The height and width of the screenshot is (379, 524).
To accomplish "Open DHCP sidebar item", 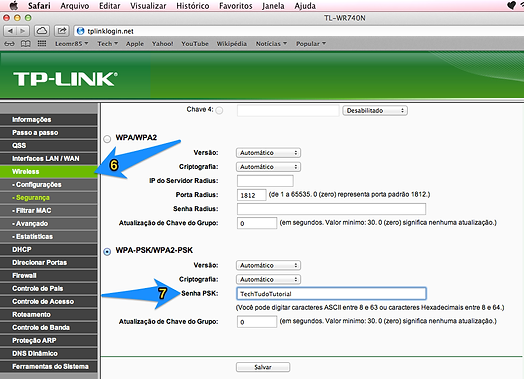I will click(49, 250).
